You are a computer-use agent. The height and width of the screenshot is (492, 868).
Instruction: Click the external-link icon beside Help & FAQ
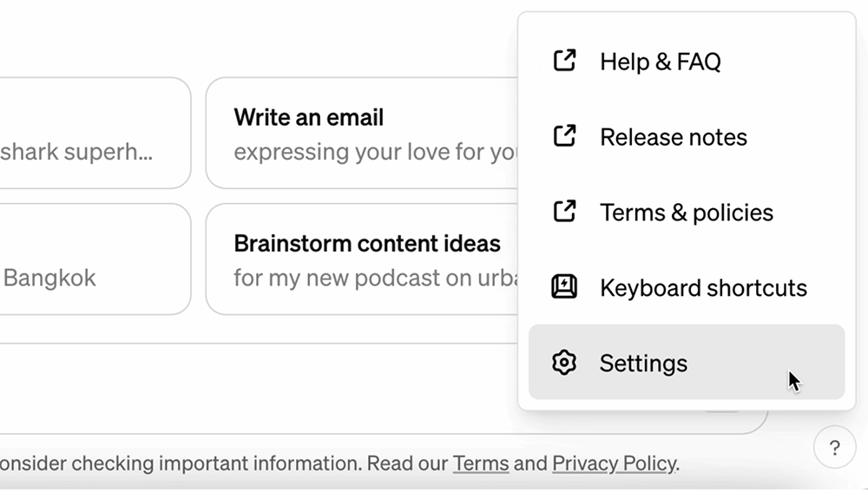564,61
